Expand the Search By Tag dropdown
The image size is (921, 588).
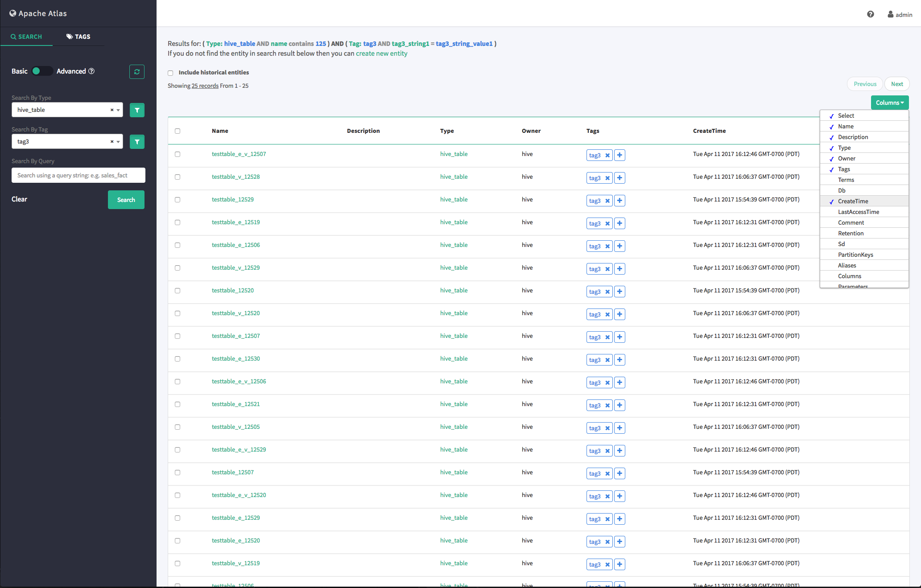point(117,141)
